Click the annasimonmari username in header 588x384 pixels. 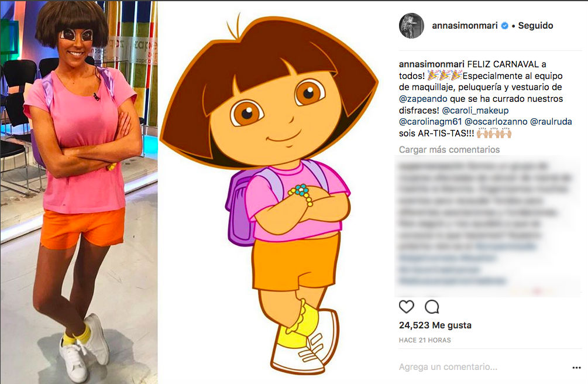click(x=465, y=26)
